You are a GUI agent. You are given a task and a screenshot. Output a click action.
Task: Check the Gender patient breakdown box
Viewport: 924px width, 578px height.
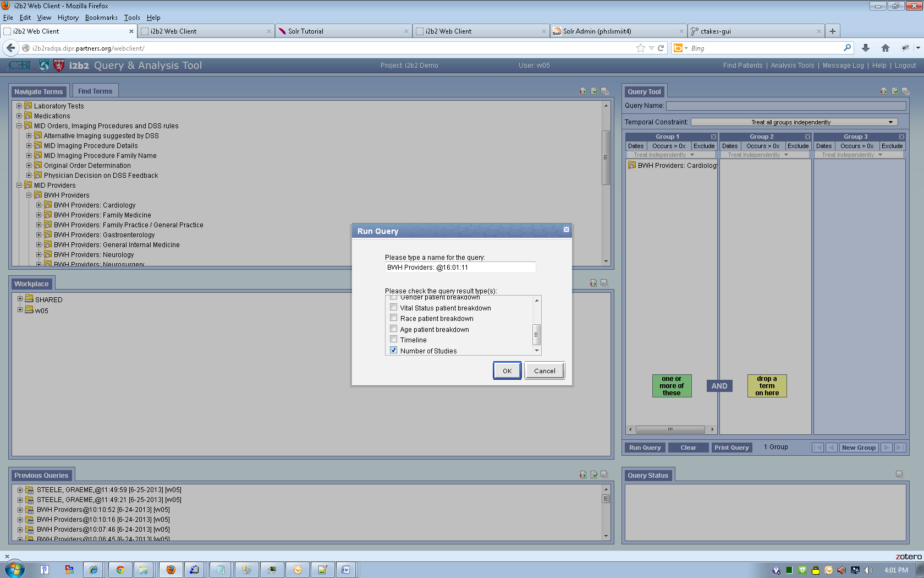pos(393,297)
